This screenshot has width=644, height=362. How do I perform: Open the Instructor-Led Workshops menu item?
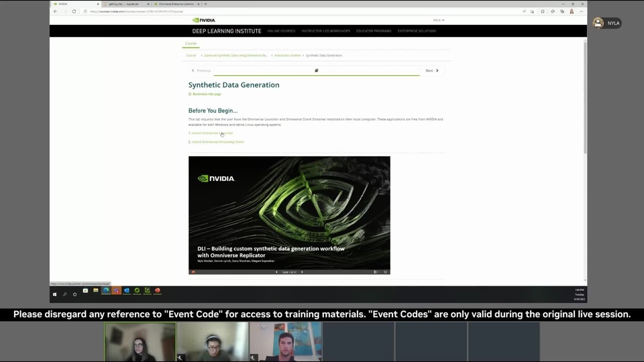coord(326,32)
